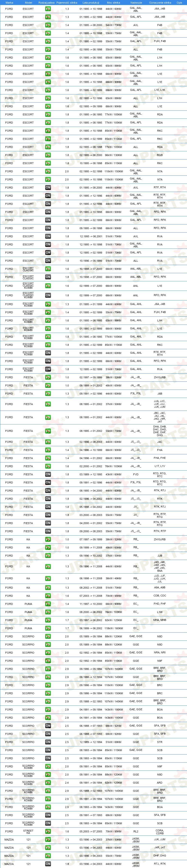Click the Oznaczenie silnika column header

160,2
